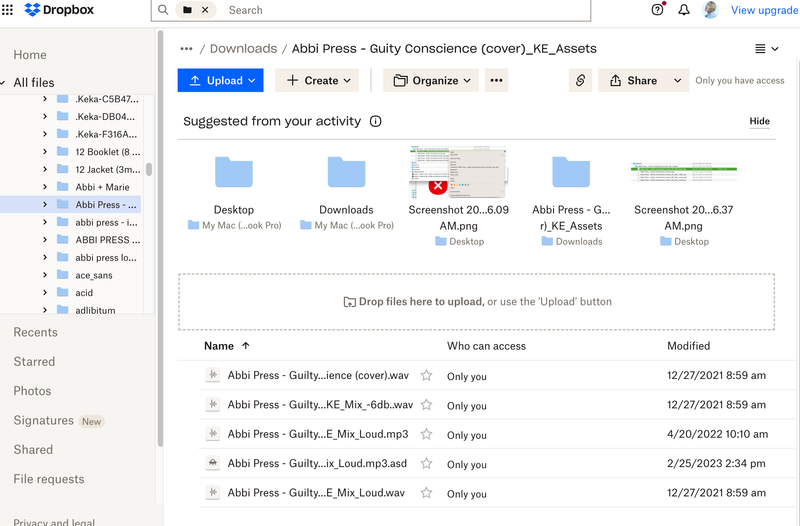Image resolution: width=800 pixels, height=526 pixels.
Task: Click the search magnifier icon
Action: 163,10
